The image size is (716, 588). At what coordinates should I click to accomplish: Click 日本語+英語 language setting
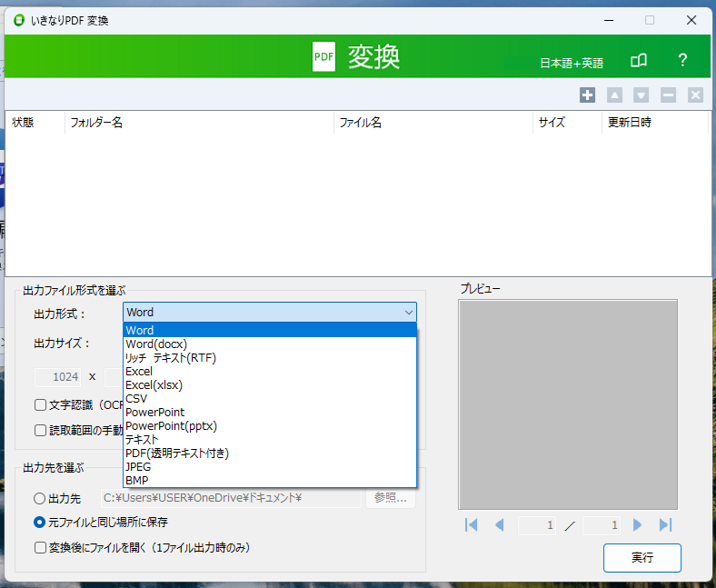tap(572, 63)
